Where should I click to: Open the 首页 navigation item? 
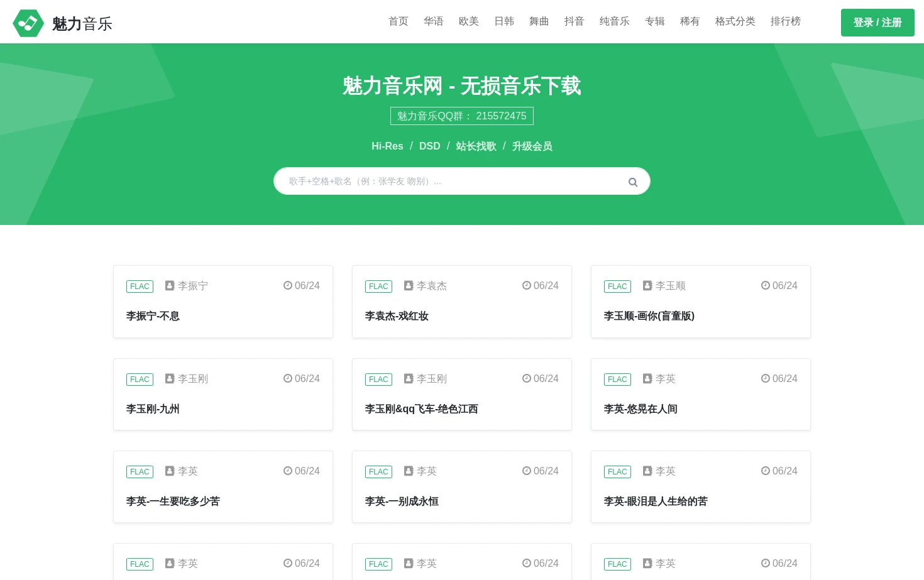(x=399, y=21)
